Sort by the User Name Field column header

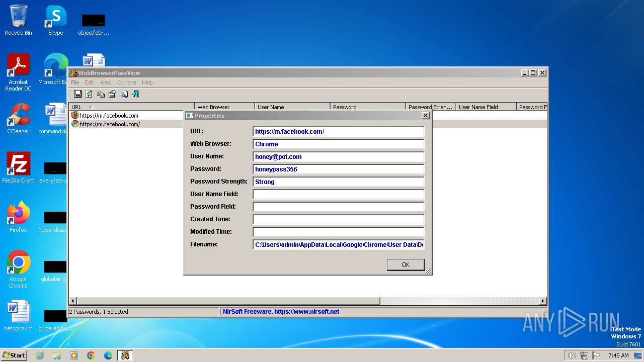tap(486, 107)
